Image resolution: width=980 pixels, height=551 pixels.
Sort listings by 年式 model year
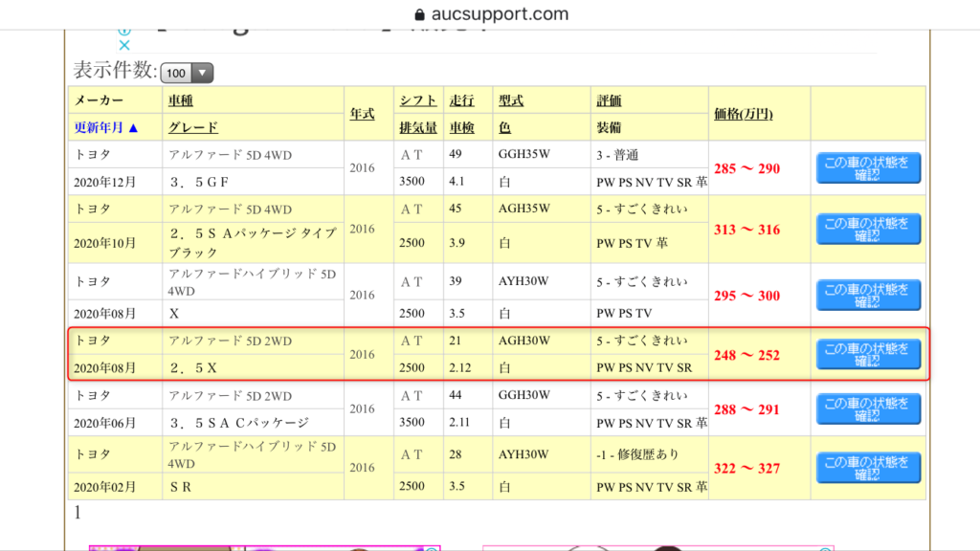361,113
